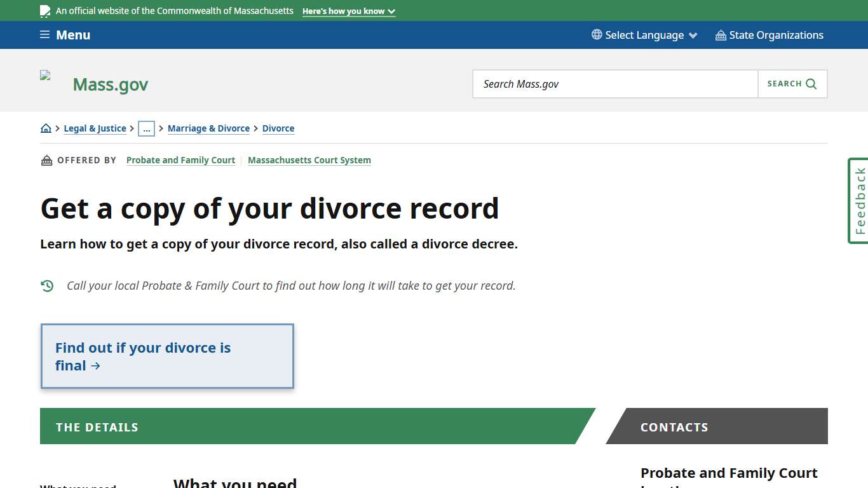Click the globe icon beside Select Language
Viewport: 868px width, 488px height.
click(595, 35)
